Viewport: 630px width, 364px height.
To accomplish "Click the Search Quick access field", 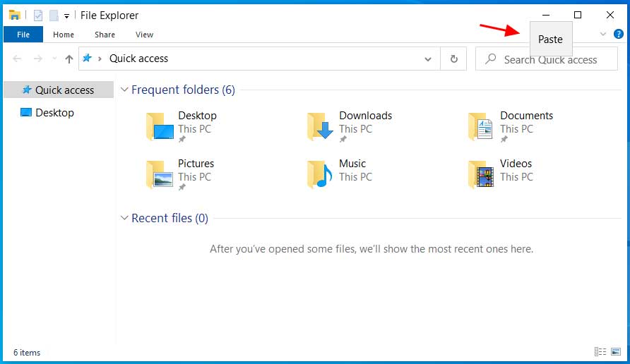I will click(x=547, y=59).
